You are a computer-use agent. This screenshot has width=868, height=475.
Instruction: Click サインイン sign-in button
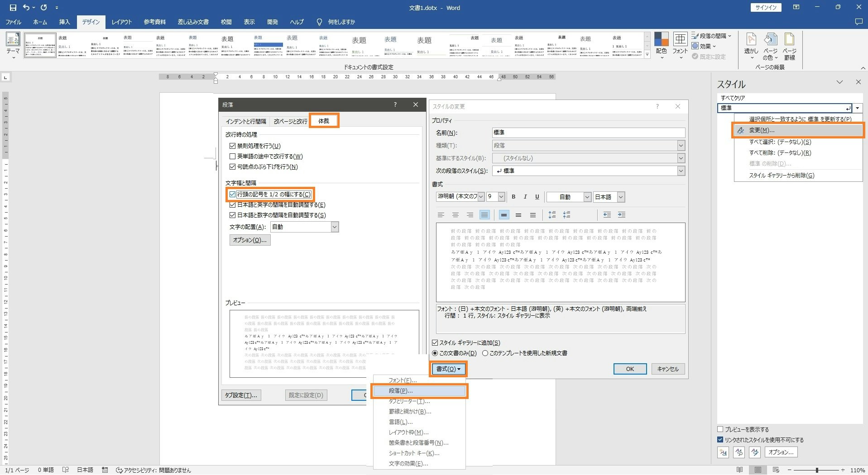766,7
